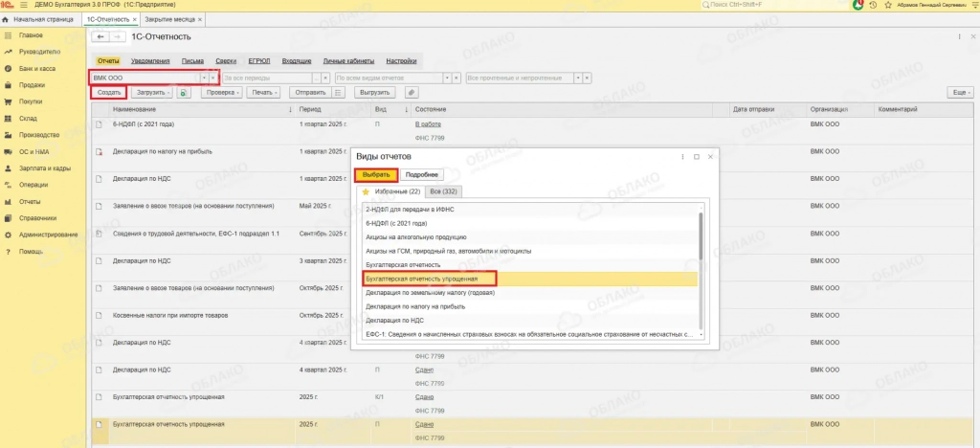Switch to the Уведомления section
This screenshot has width=980, height=448.
tap(150, 61)
